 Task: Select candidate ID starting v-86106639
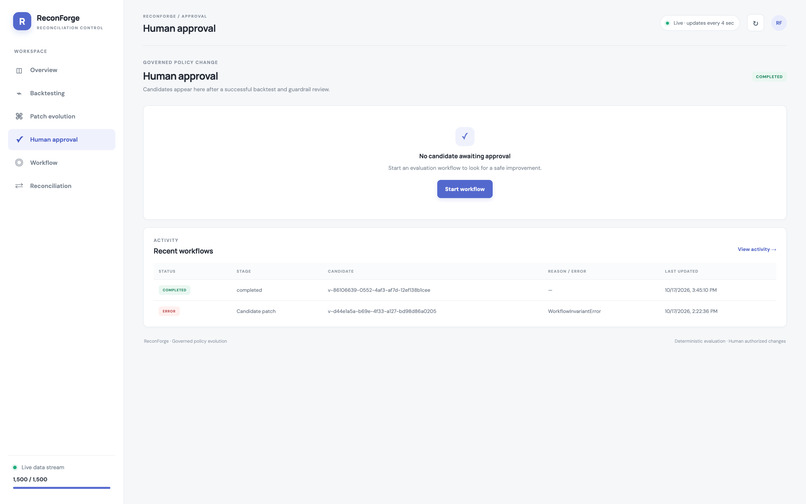tap(379, 290)
